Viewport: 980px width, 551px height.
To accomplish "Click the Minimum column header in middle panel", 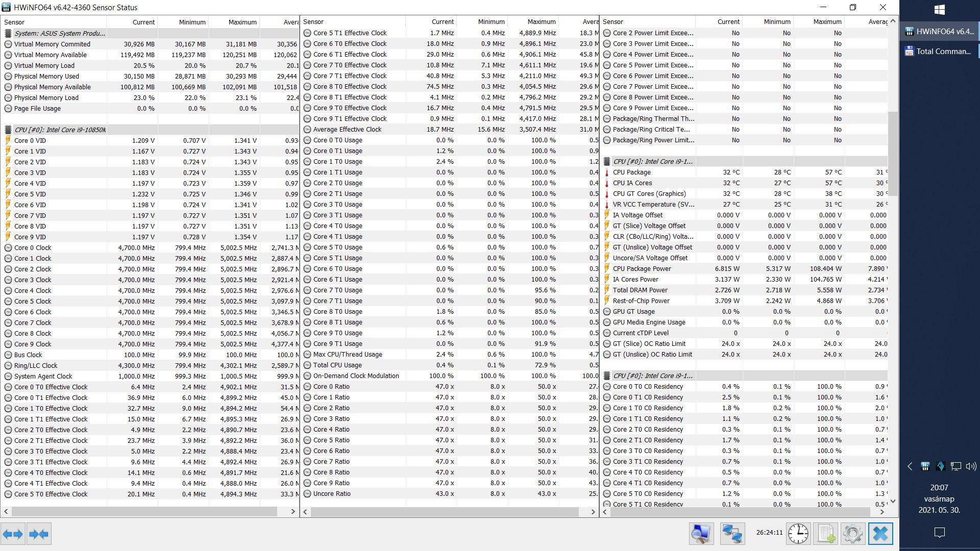I will coord(482,22).
